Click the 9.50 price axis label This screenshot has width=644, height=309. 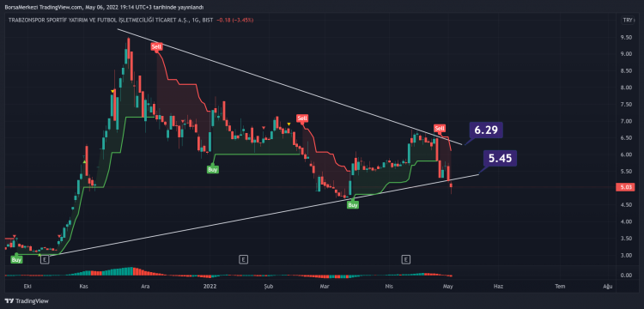(x=626, y=38)
